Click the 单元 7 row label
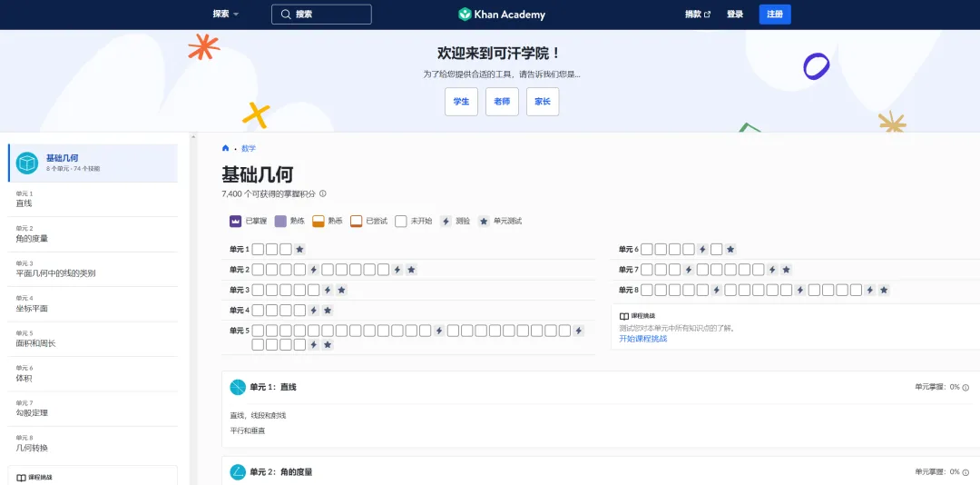The height and width of the screenshot is (485, 980). pyautogui.click(x=629, y=270)
